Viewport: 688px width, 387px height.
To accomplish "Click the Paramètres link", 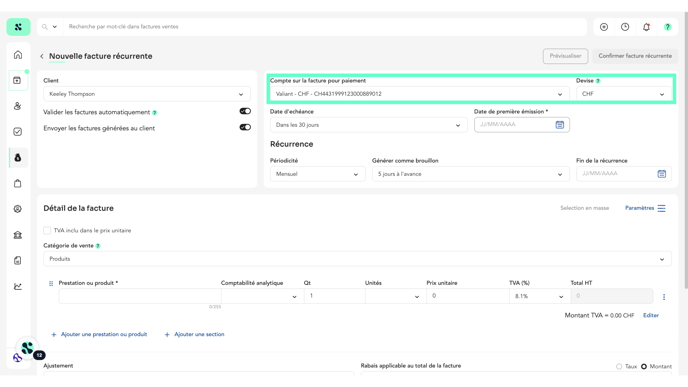I will pyautogui.click(x=639, y=208).
